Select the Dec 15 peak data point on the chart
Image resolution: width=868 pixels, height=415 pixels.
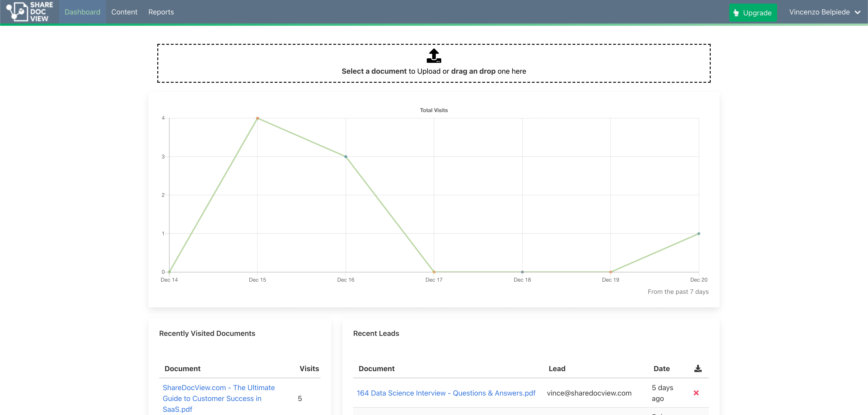[257, 118]
